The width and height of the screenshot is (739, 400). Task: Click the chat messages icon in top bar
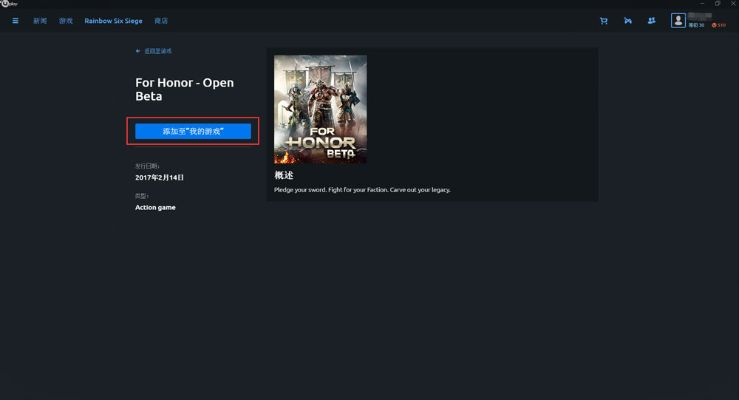click(628, 20)
